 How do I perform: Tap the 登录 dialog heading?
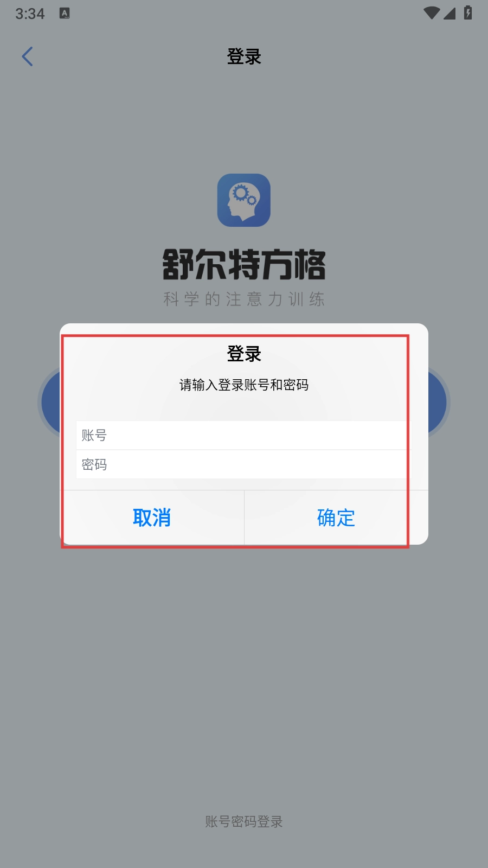[244, 354]
